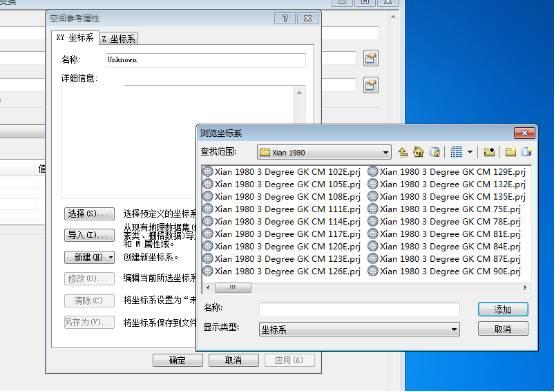This screenshot has height=392, width=555.
Task: Select Xian 1980 3 Degree GK CM 120E.prj
Action: point(281,246)
